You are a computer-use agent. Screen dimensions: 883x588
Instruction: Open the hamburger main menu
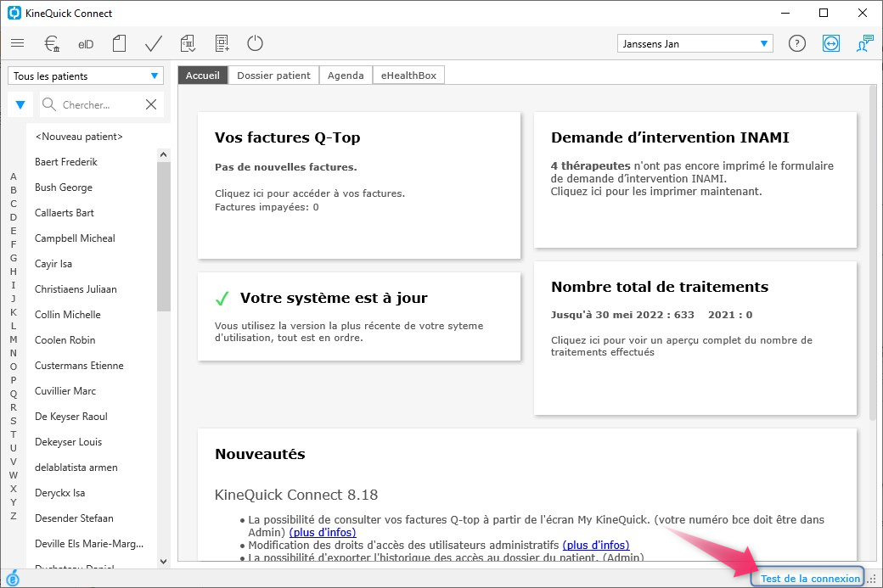coord(18,43)
